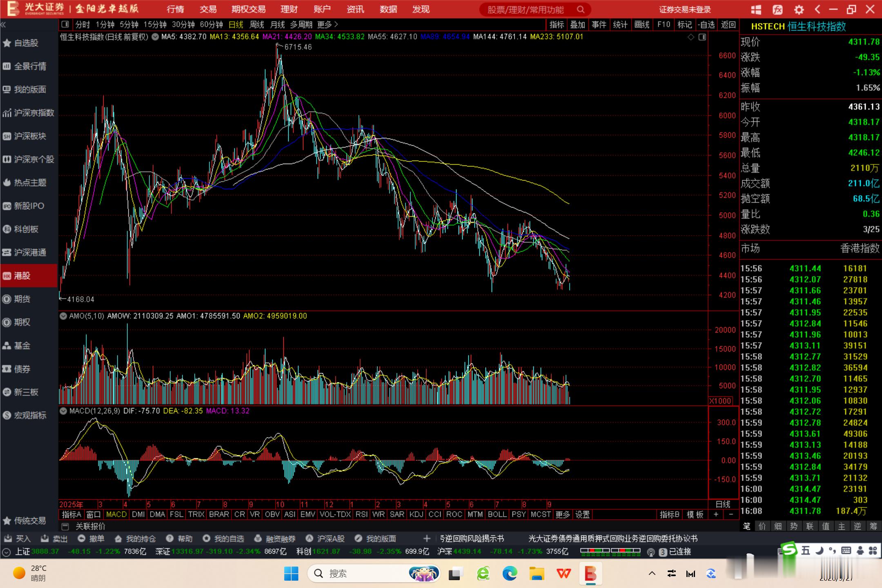Toggle the right-side panel icon above the chart
Image resolution: width=882 pixels, height=588 pixels.
[702, 37]
